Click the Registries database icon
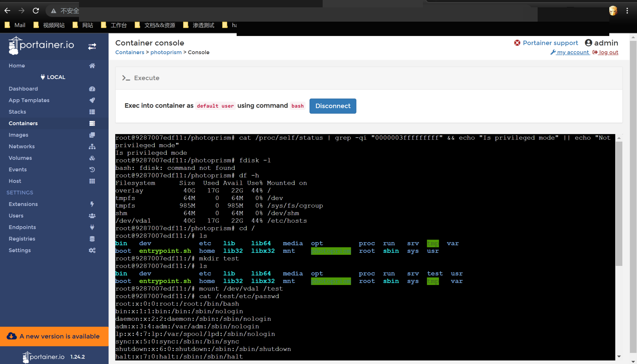 [92, 239]
